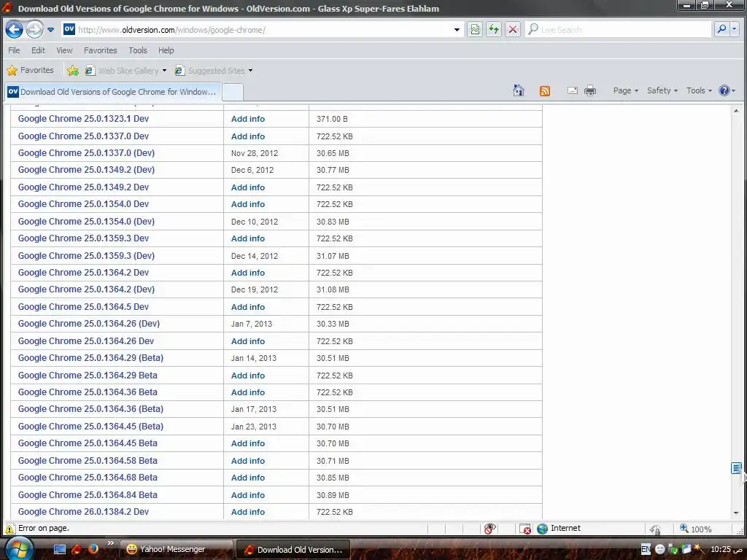The image size is (747, 560).
Task: Open the search provider dropdown arrow
Action: [x=734, y=29]
